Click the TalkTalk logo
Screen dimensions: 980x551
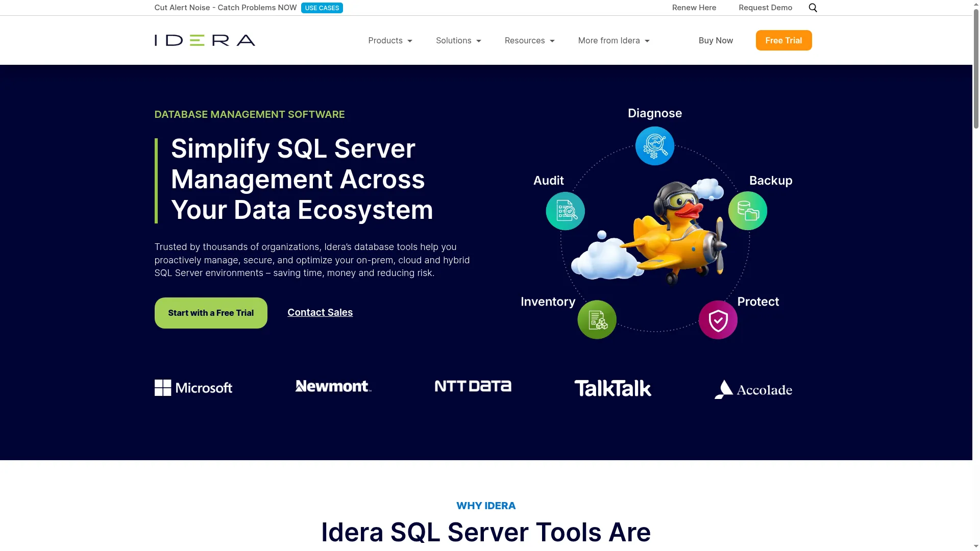pyautogui.click(x=612, y=388)
